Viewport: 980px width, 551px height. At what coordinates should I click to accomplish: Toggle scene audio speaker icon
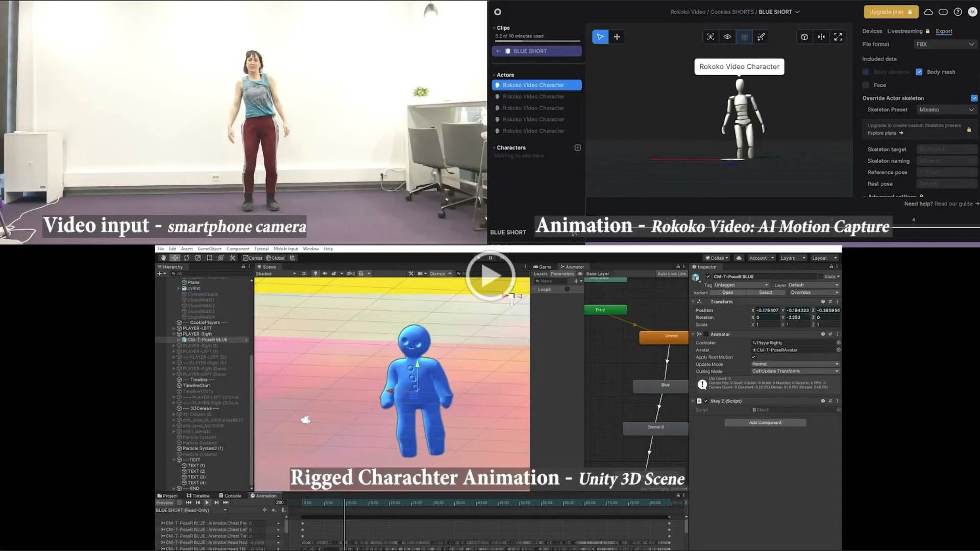click(x=325, y=274)
